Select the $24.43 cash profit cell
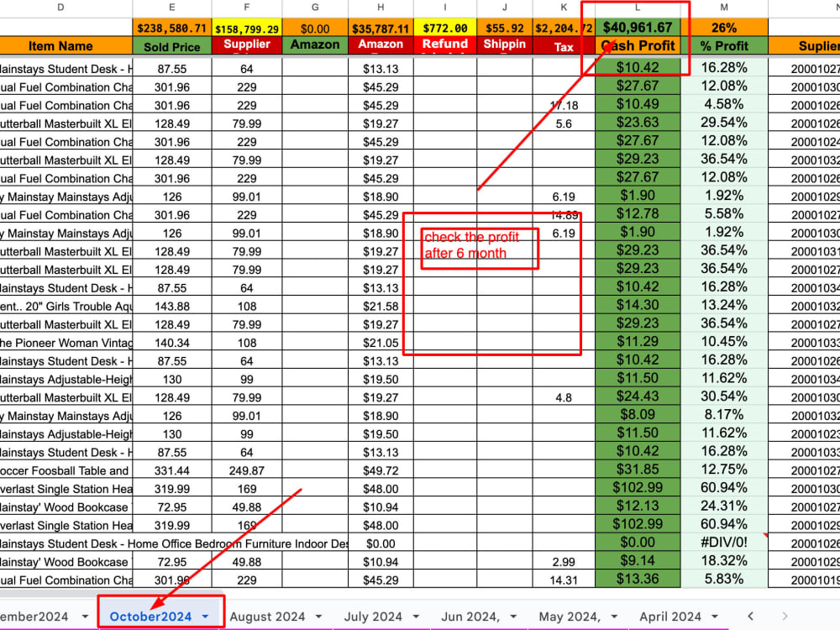 pyautogui.click(x=638, y=397)
